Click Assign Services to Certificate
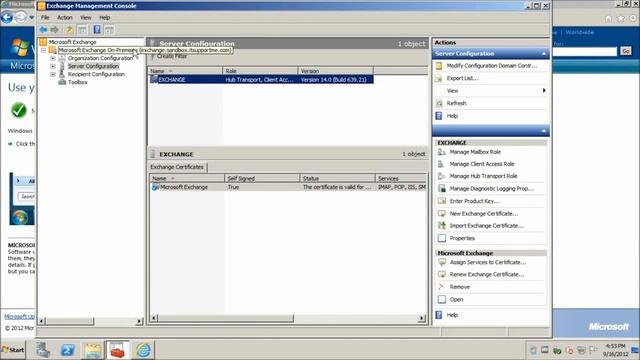The image size is (640, 360). coord(488,262)
